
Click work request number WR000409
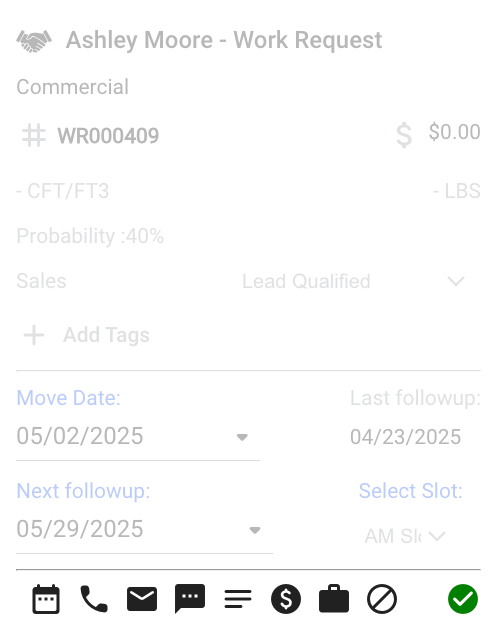point(108,136)
